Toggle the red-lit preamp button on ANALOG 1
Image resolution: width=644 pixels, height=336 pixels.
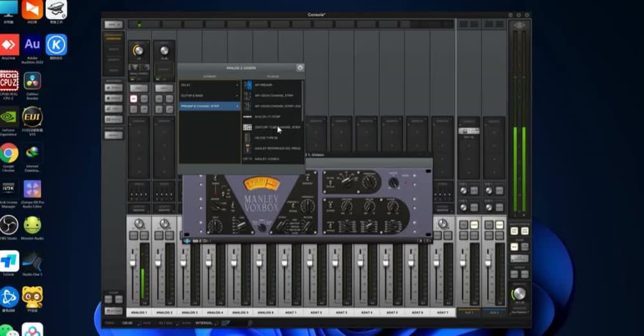coord(134,99)
